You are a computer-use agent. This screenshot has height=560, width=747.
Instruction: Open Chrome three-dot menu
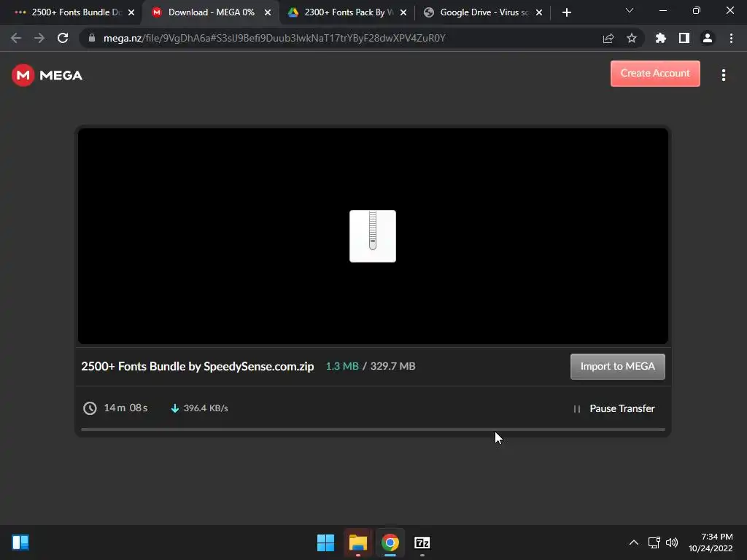[731, 38]
